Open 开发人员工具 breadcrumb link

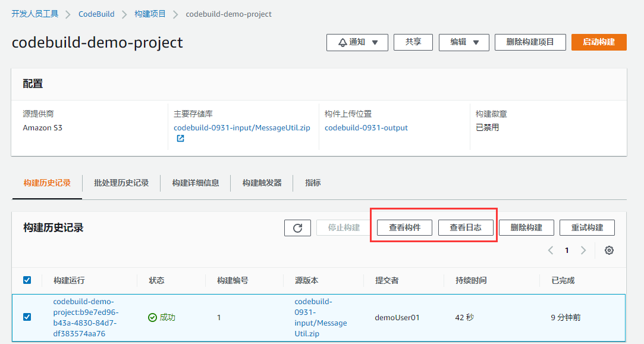[35, 14]
